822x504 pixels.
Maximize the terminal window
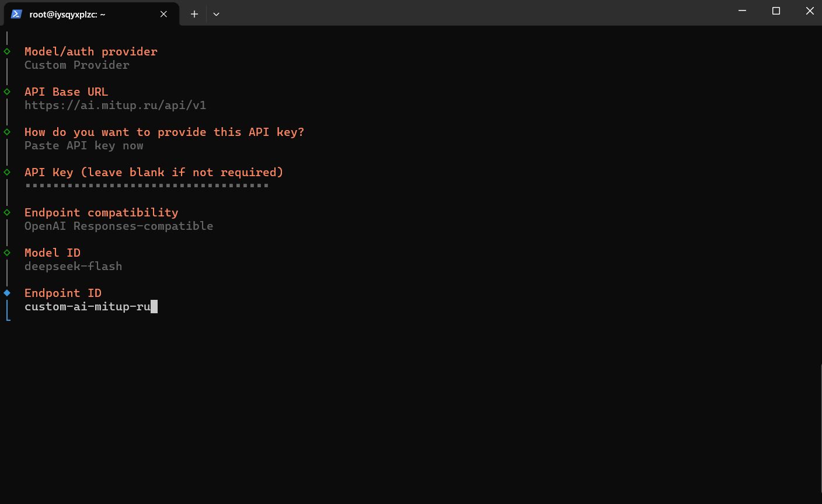click(x=776, y=10)
